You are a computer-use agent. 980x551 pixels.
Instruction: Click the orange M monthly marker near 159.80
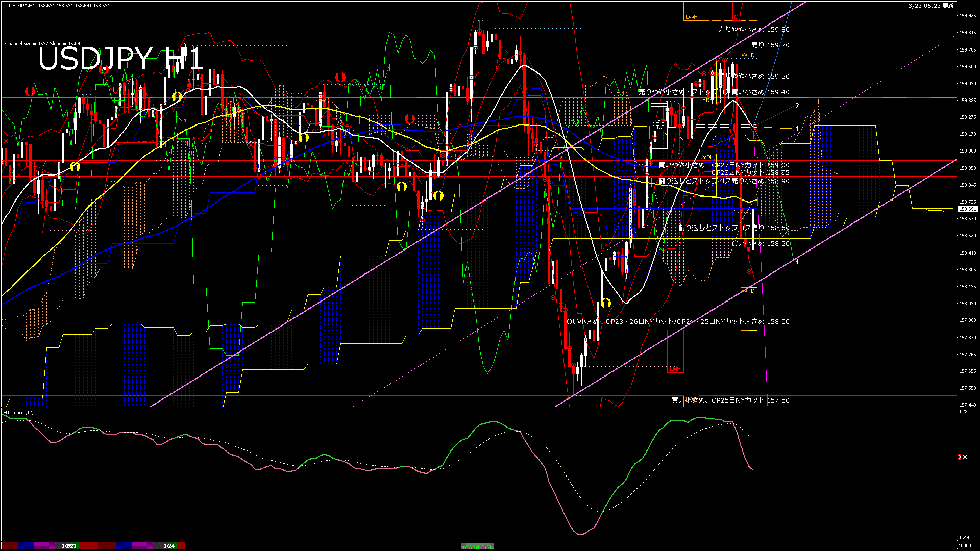(737, 17)
